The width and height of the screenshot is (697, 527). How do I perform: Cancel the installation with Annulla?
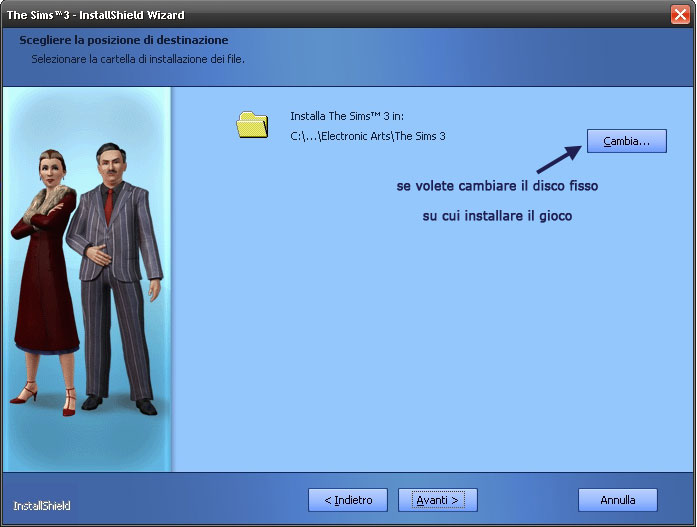coord(618,500)
